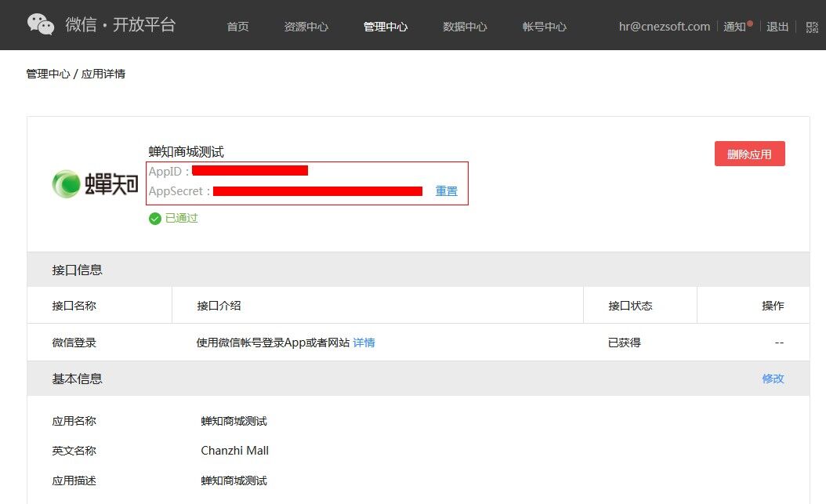Screen dimensions: 826x504
Task: Click the 基本信息 section title
Action: [77, 379]
